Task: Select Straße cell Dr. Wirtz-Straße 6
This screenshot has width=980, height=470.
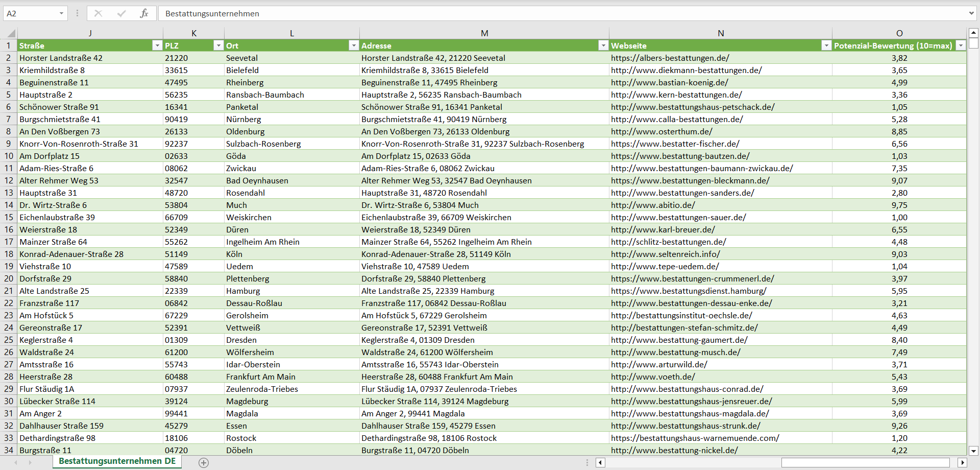Action: point(90,205)
